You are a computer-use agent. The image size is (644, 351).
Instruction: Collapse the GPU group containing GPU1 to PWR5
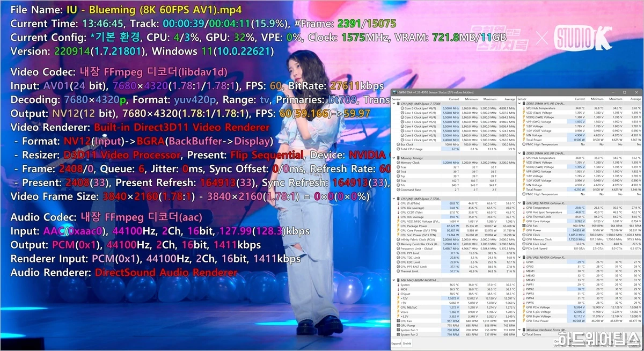tap(519, 258)
